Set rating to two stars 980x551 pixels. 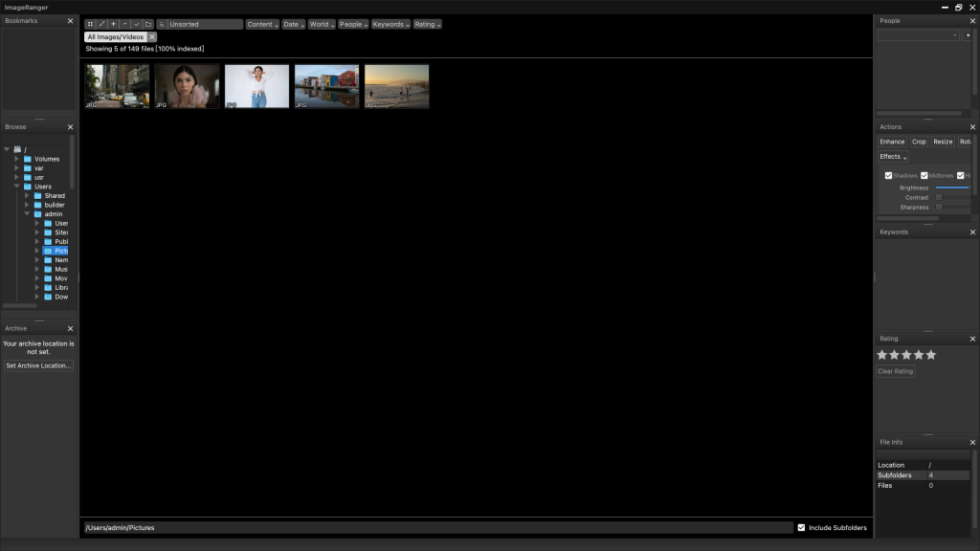click(x=895, y=355)
